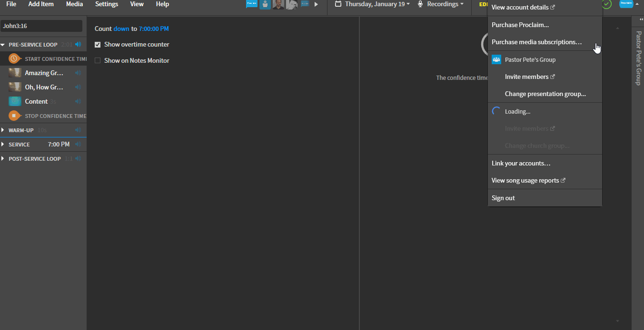Click the Stop Confidence Timer icon
Screen dimensions: 644x330
(14, 116)
